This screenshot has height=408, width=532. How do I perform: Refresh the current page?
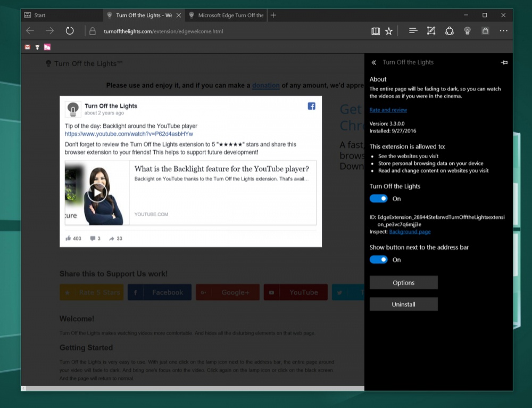pos(70,31)
